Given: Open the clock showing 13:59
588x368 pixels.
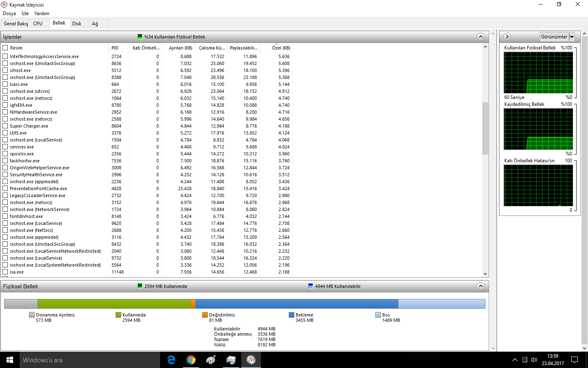Looking at the screenshot, I should [552, 360].
